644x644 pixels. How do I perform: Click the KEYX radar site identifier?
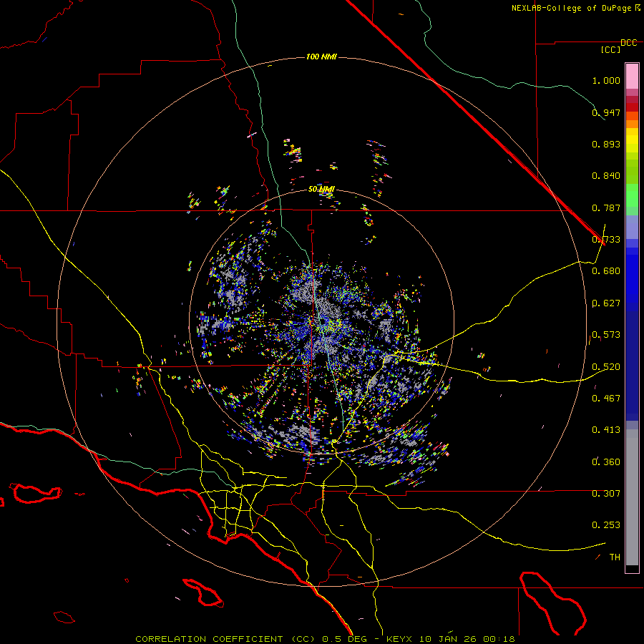click(401, 639)
